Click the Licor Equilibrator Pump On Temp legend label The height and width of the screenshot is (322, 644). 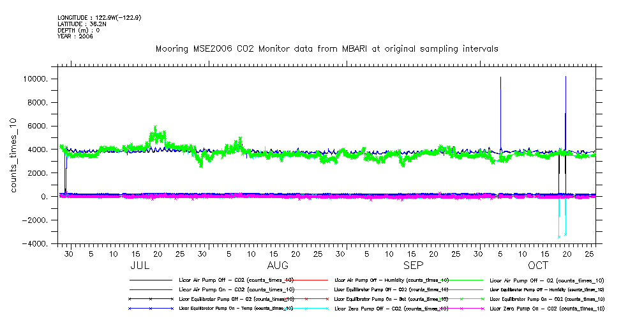pos(236,309)
